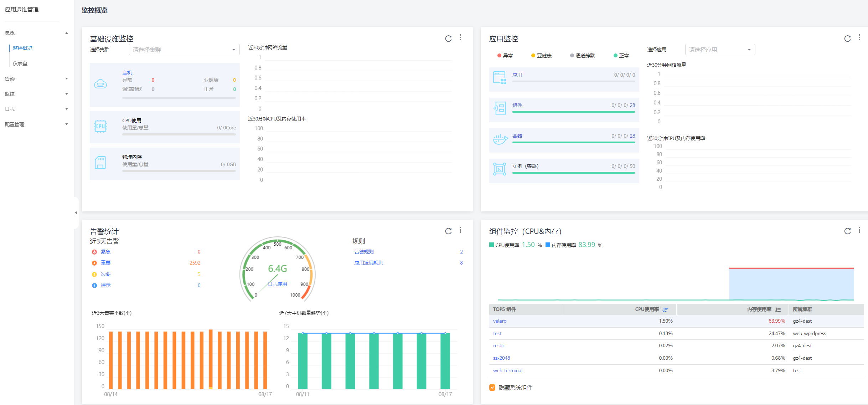Open the 请选择应用 dropdown

coord(720,50)
